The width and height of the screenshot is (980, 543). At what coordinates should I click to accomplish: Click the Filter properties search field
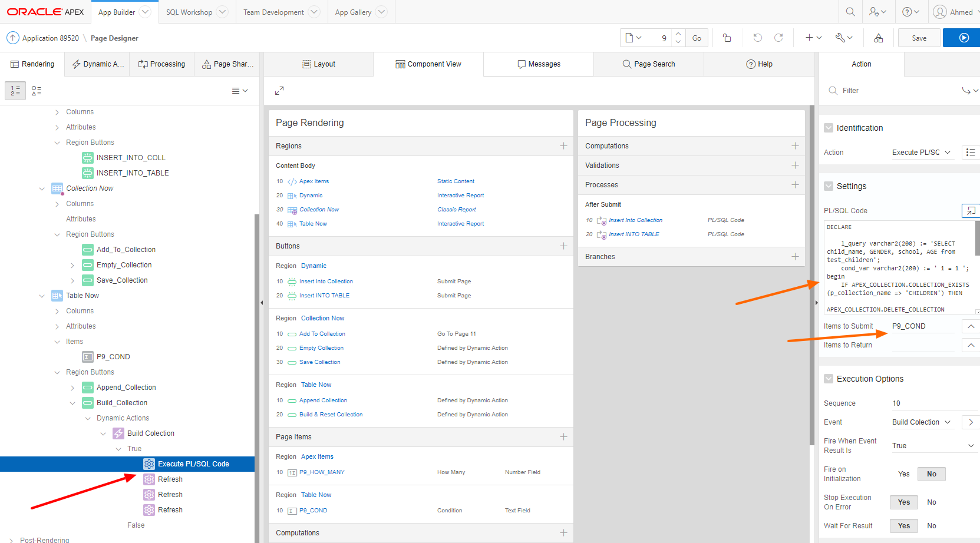[x=896, y=91]
